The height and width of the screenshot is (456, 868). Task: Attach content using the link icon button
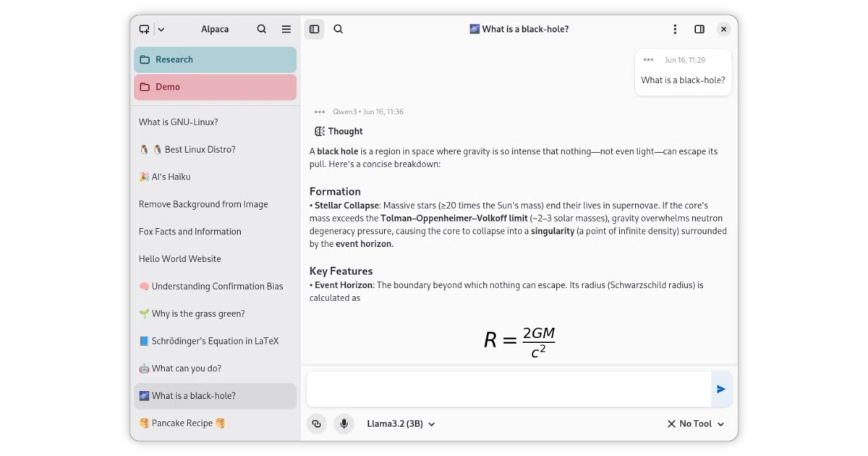coord(317,424)
